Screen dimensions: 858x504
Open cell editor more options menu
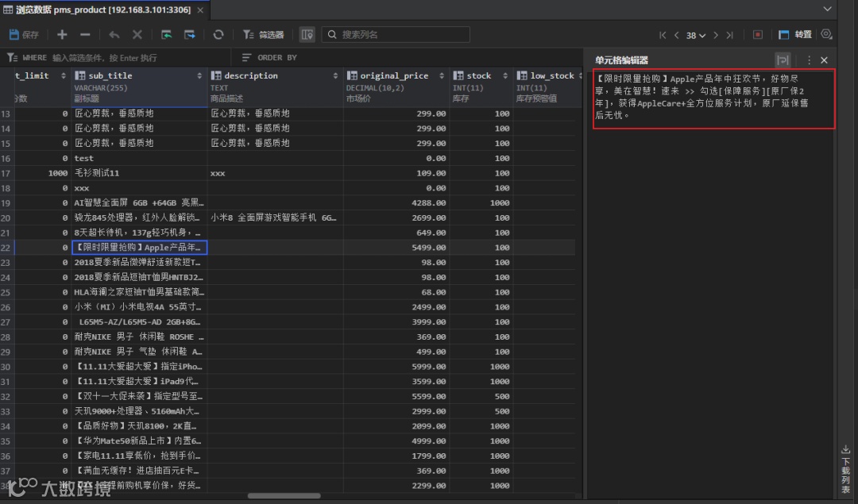pos(809,60)
